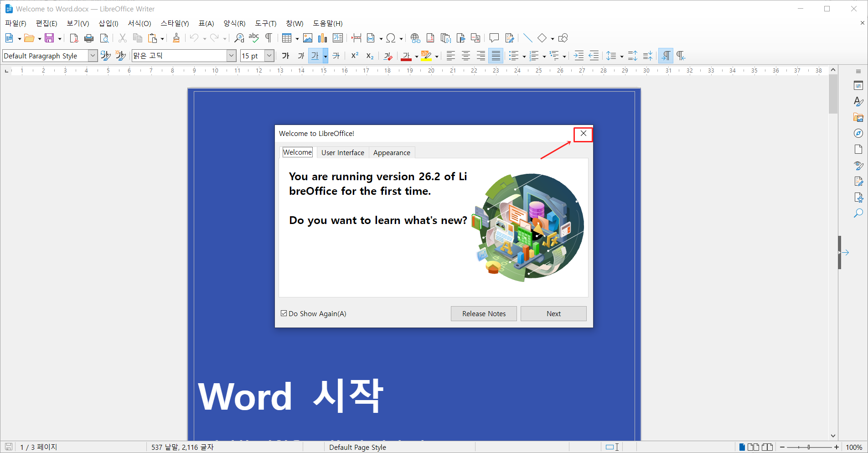Click sidebar Find magnifier icon
The image size is (868, 453).
[x=858, y=213]
